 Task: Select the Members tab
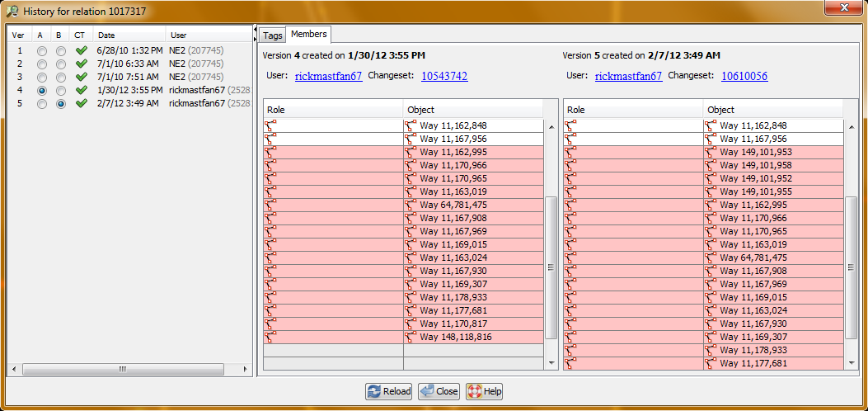(308, 35)
